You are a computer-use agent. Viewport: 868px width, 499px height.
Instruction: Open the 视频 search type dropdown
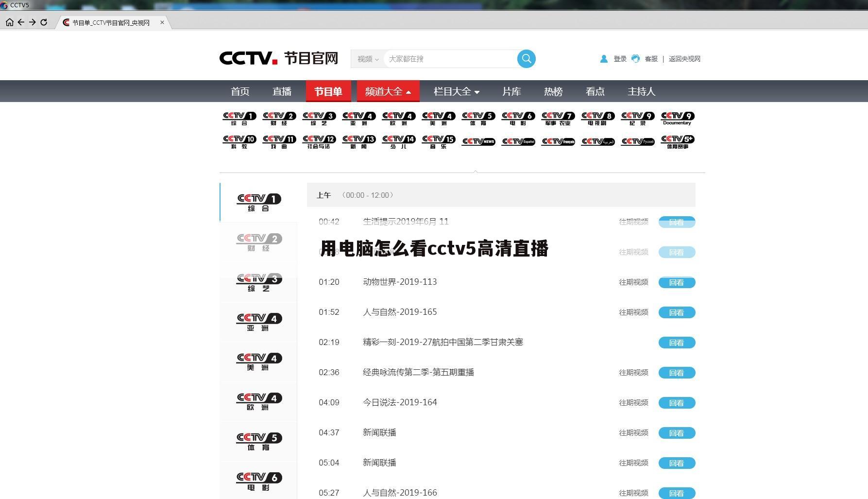pyautogui.click(x=368, y=59)
